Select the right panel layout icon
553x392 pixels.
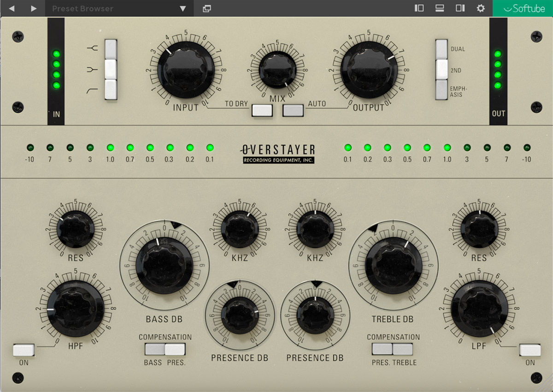(460, 8)
